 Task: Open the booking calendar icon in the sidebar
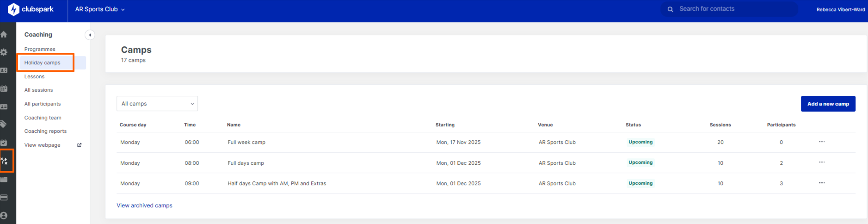[x=4, y=88]
